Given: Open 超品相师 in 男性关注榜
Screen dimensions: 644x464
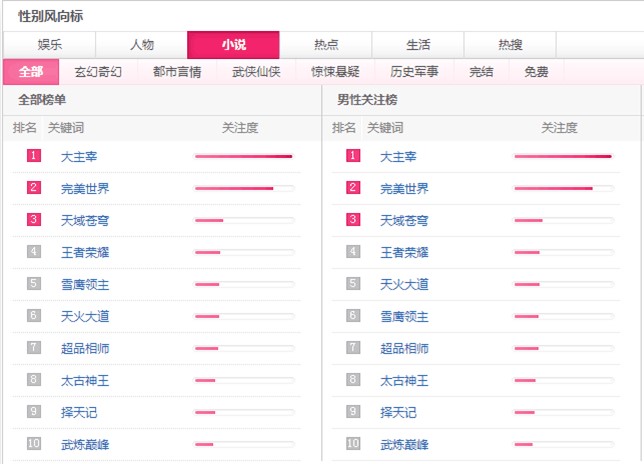Looking at the screenshot, I should click(404, 349).
